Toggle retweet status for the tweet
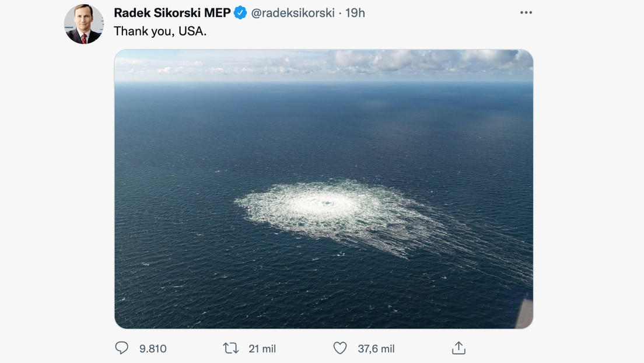The image size is (644, 363). [x=230, y=347]
